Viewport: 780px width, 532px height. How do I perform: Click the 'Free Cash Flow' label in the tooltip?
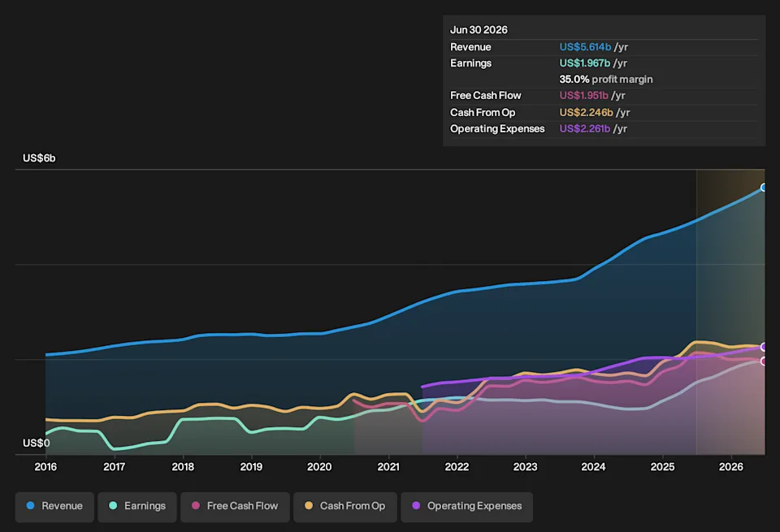tap(486, 96)
